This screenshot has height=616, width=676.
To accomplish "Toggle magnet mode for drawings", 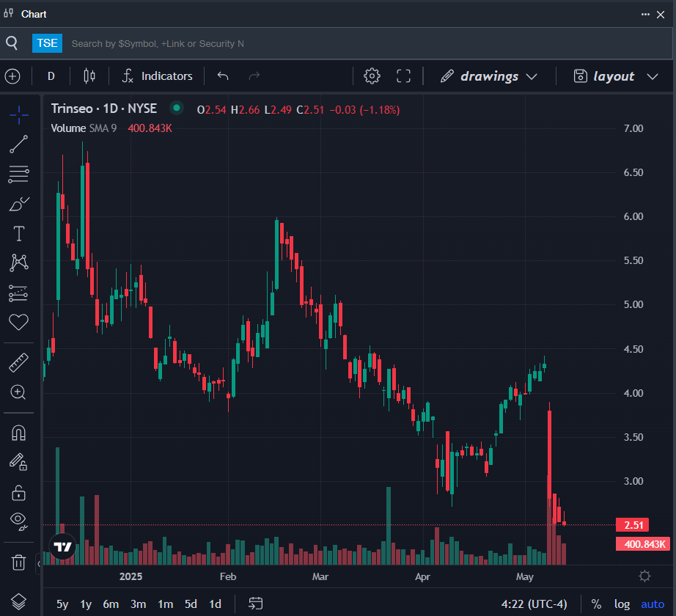I will pos(18,433).
